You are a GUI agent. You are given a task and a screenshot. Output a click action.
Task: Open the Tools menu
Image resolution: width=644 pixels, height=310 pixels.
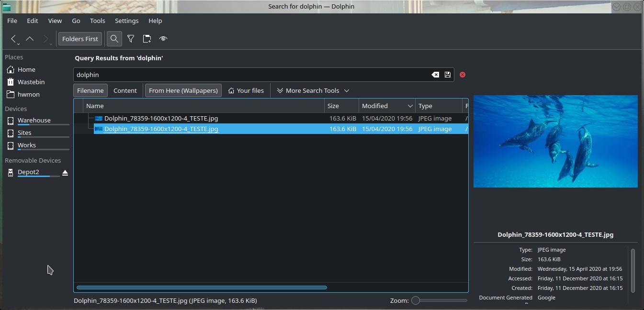point(97,21)
